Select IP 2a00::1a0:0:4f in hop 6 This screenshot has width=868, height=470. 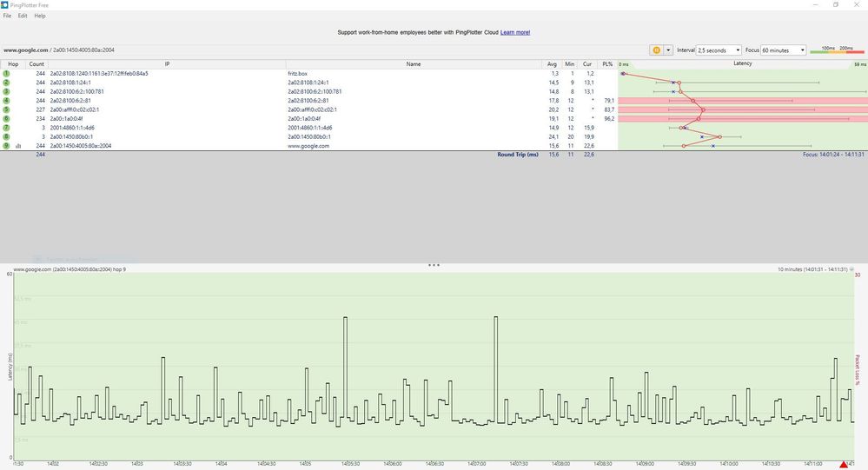coord(66,118)
